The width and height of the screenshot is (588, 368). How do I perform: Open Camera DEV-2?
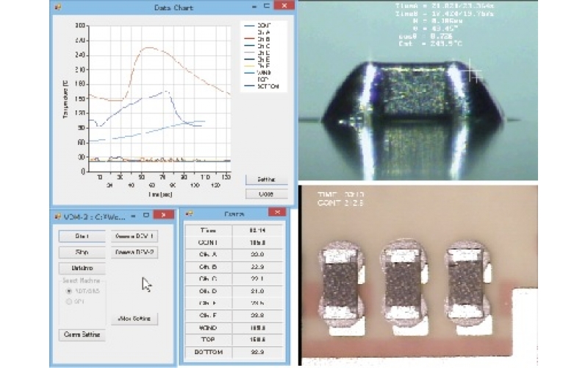click(x=133, y=252)
